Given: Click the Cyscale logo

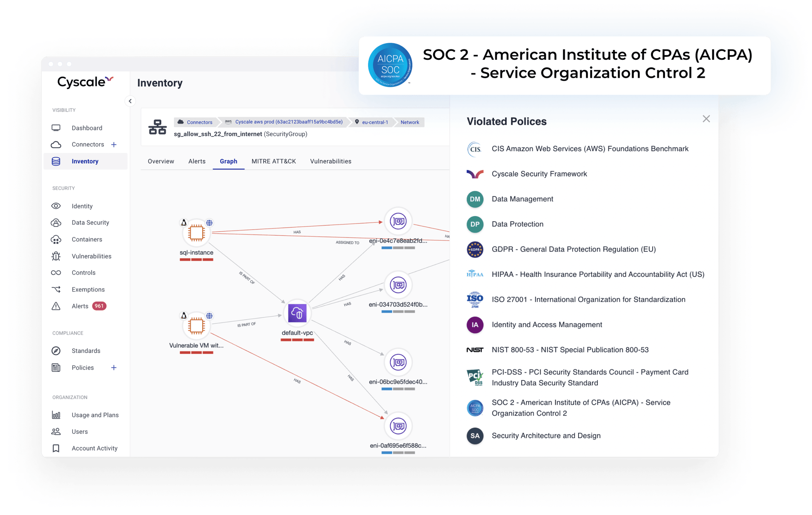Looking at the screenshot, I should pos(85,82).
